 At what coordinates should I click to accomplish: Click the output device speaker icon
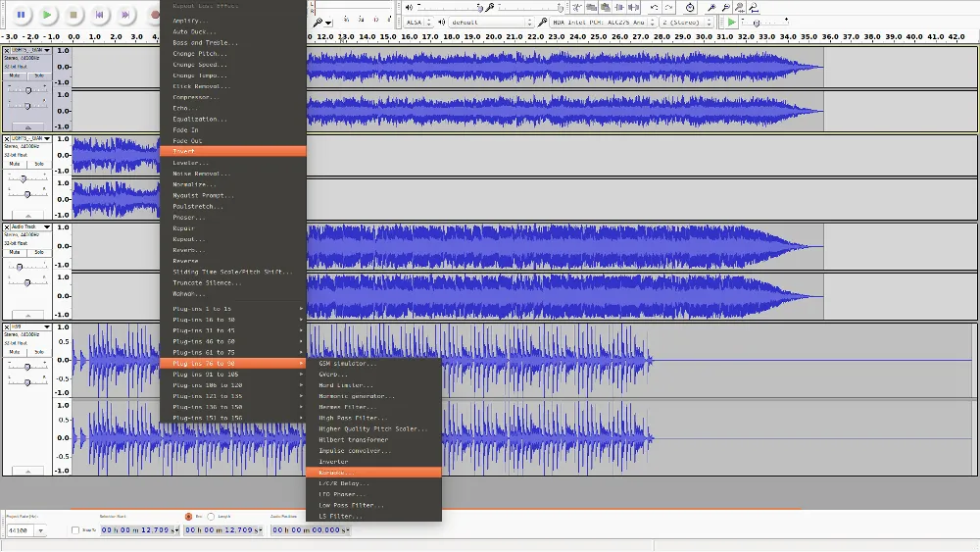pos(442,22)
